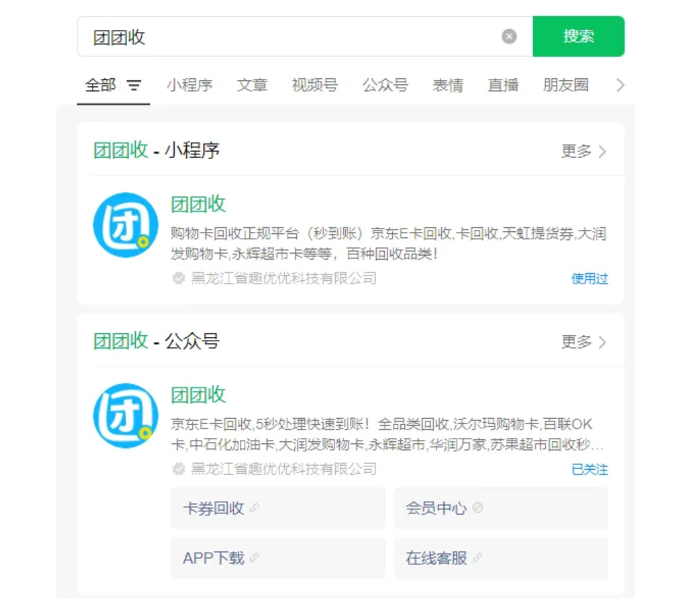Switch to the 小程序 tab
This screenshot has width=679, height=616.
point(190,85)
